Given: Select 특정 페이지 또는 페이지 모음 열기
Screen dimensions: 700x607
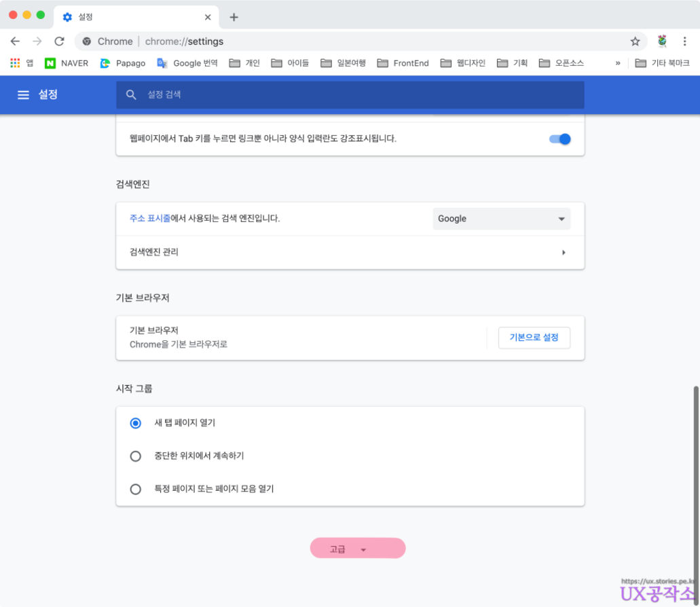Looking at the screenshot, I should coord(136,489).
